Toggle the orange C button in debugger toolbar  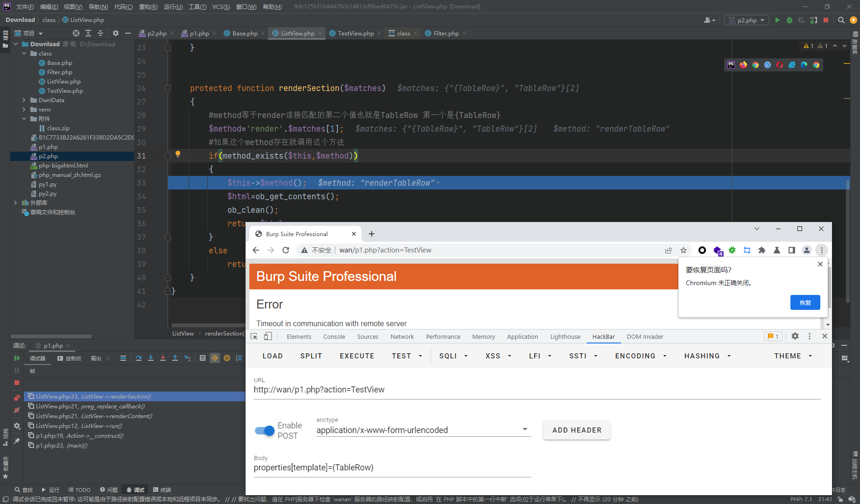pos(215,358)
